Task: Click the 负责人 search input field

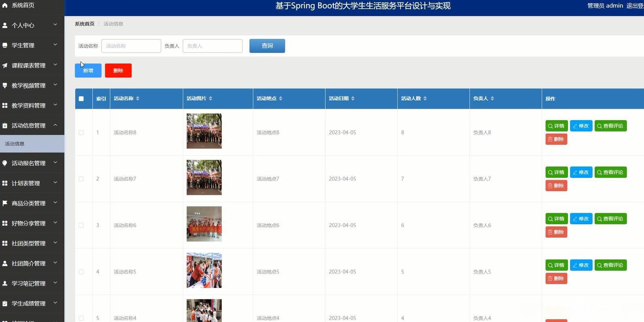Action: (212, 46)
